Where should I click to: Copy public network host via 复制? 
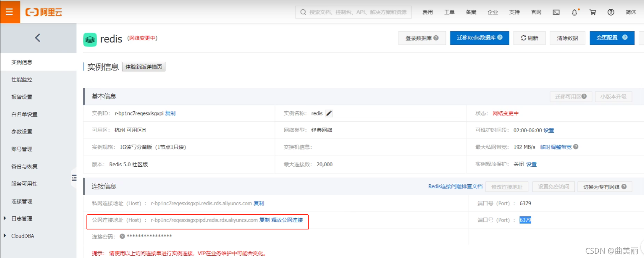[x=264, y=220]
